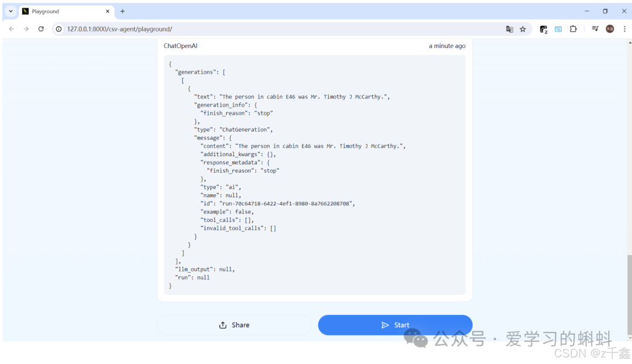
Task: Click the Share button
Action: click(x=234, y=325)
